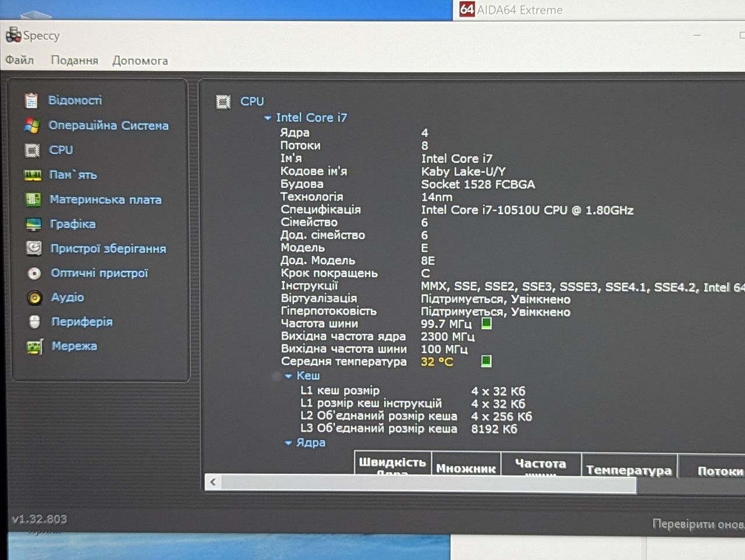Open the Мережа section
This screenshot has width=745, height=560.
74,346
